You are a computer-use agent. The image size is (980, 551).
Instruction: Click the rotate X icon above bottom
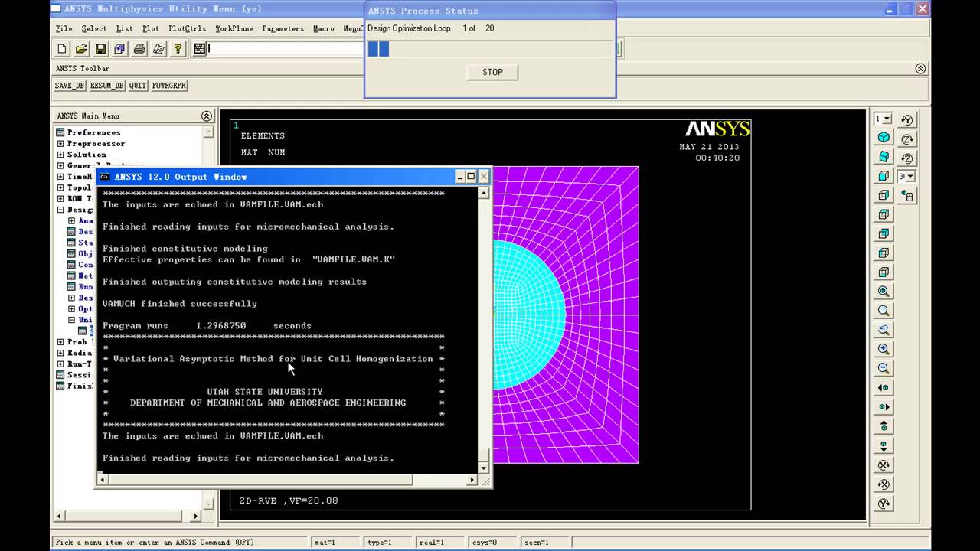[x=884, y=484]
